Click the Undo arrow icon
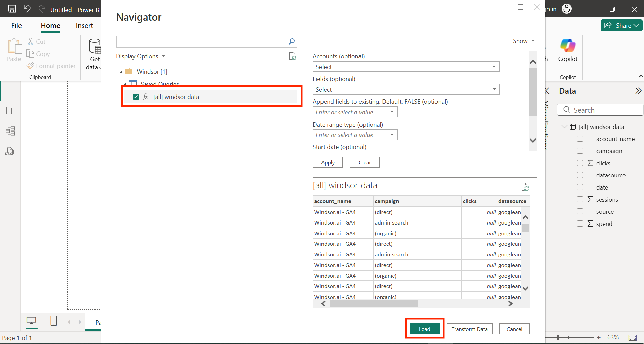 click(27, 9)
